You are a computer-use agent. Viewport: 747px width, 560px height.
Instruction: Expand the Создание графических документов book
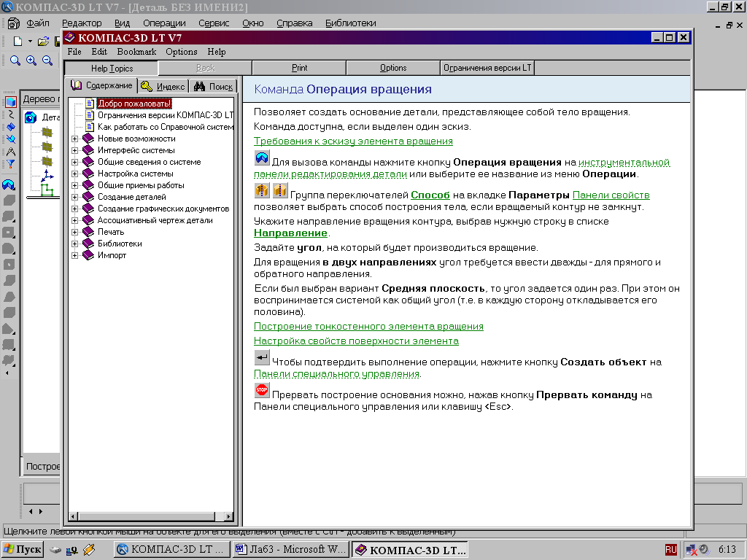(75, 209)
